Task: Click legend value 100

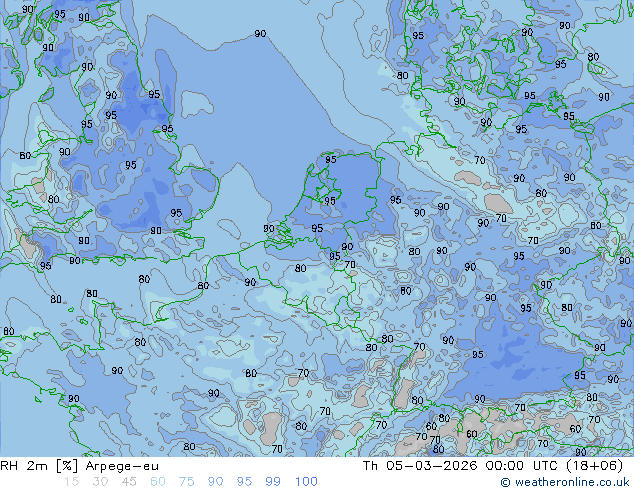Action: click(306, 482)
